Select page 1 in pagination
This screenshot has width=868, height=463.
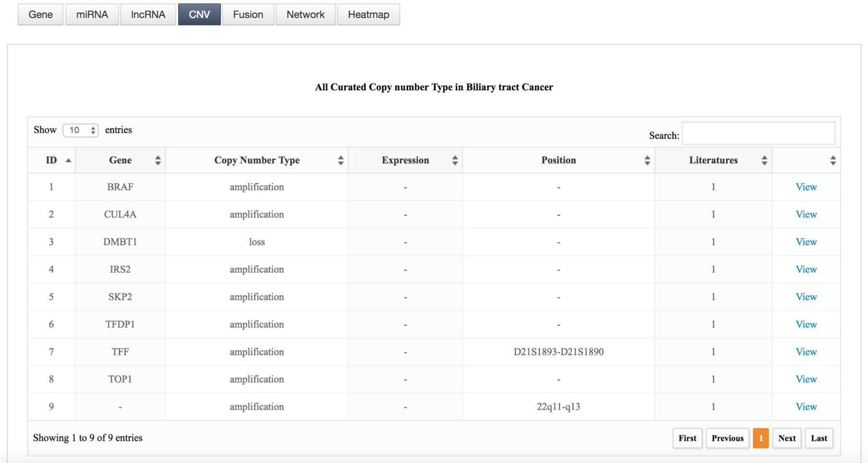(760, 438)
